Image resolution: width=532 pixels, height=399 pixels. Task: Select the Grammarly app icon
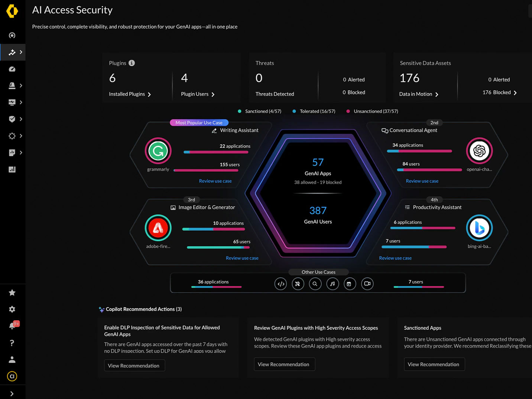(158, 151)
